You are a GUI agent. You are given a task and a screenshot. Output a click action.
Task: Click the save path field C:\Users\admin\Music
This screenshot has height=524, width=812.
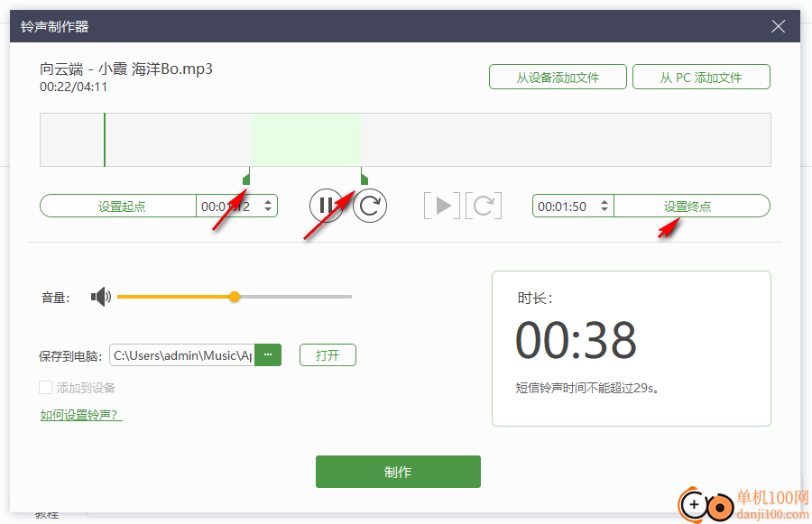(182, 355)
